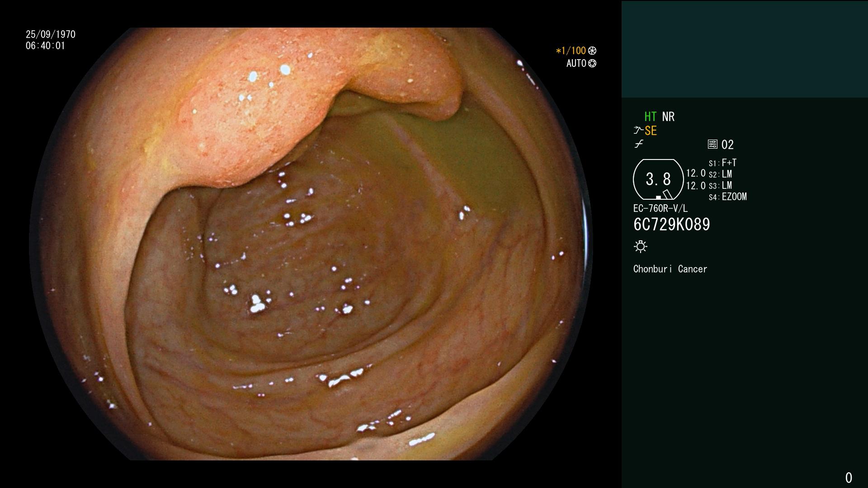The image size is (868, 488).
Task: Click the shutter value 1/100
Action: [571, 51]
